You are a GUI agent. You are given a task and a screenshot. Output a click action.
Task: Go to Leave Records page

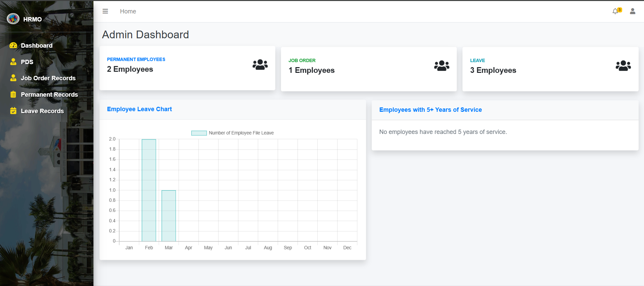pyautogui.click(x=42, y=111)
